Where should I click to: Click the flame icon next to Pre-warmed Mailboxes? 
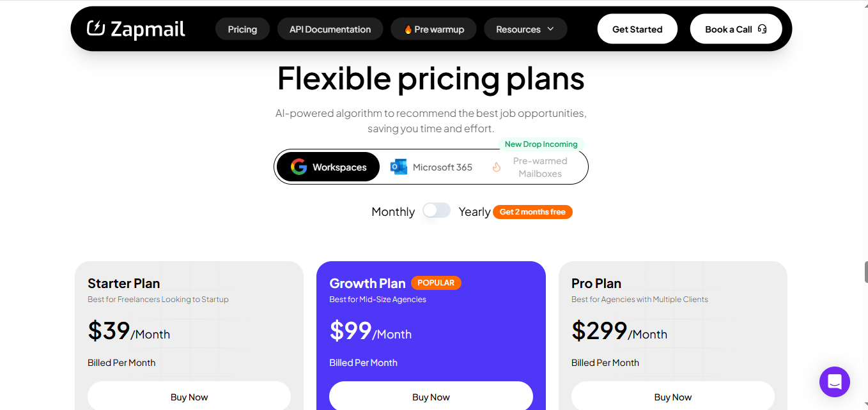[x=497, y=166]
